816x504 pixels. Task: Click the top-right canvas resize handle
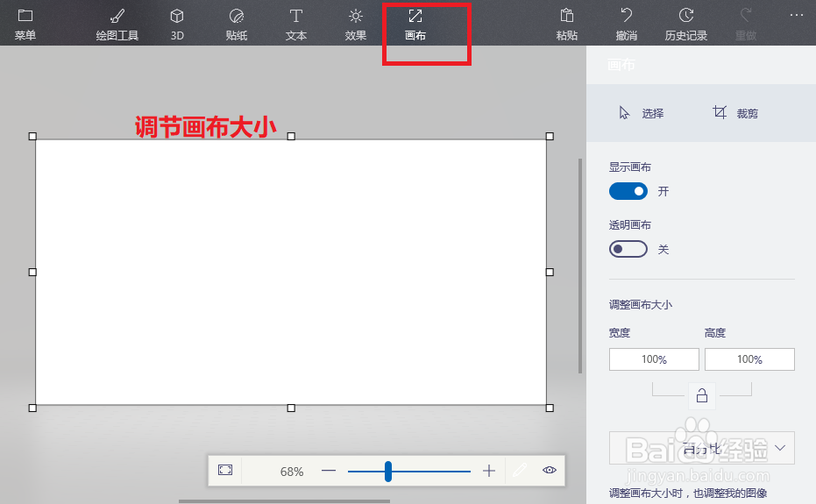coord(550,137)
